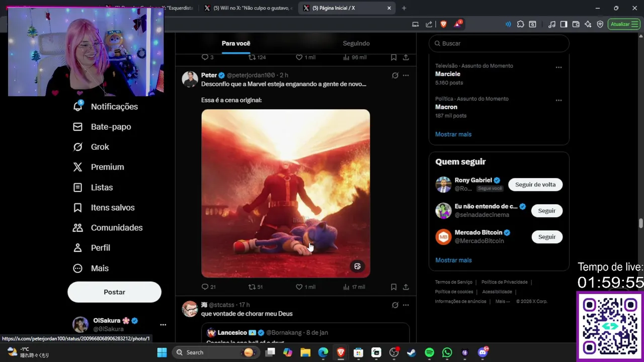Expand the Mais sidebar menu
Screen dimensions: 644x362
pos(100,268)
